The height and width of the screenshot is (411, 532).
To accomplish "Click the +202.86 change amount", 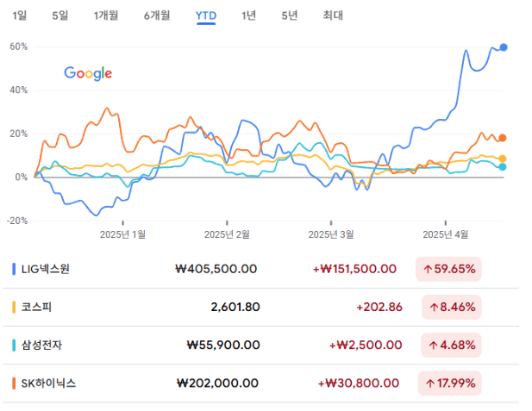I will click(x=379, y=308).
